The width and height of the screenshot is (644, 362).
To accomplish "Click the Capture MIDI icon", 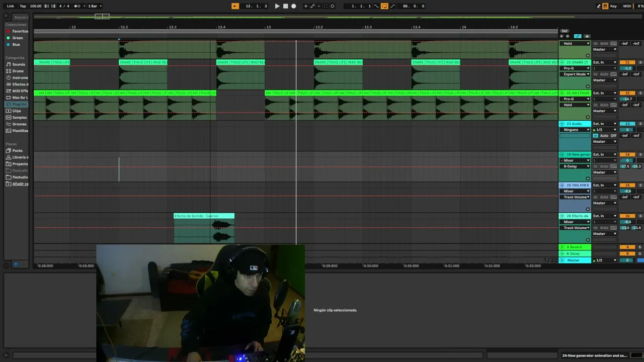I will (x=326, y=6).
